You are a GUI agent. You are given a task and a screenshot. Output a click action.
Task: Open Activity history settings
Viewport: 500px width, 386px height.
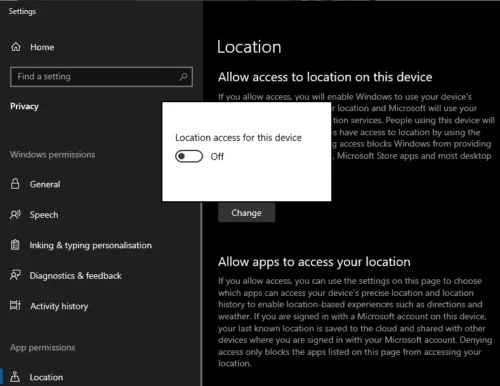(x=59, y=306)
